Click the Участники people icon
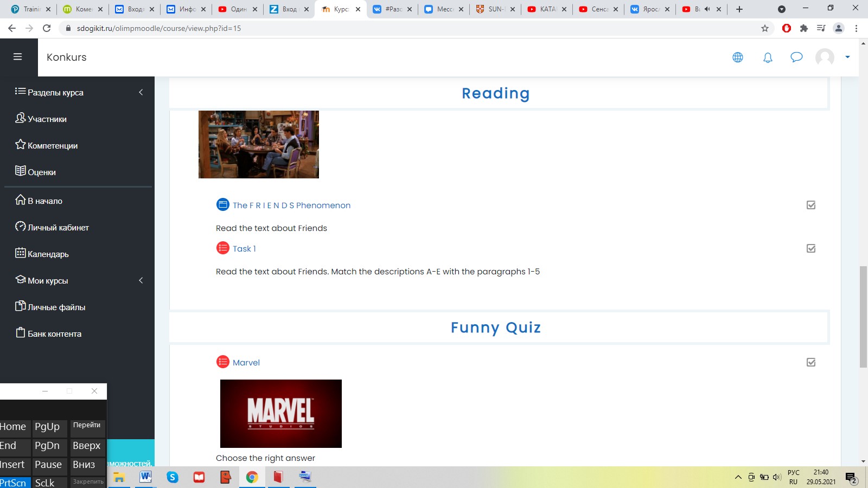Screen dimensions: 868x488 tap(21, 118)
